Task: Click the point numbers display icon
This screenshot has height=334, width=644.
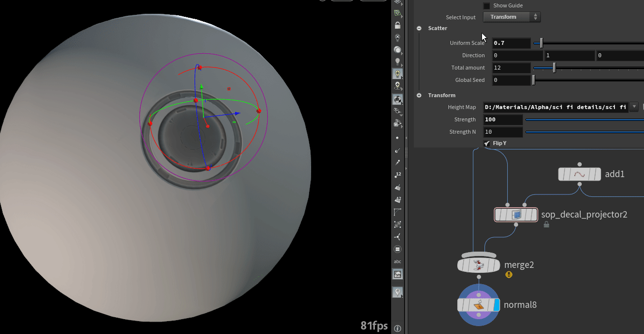Action: tap(398, 174)
